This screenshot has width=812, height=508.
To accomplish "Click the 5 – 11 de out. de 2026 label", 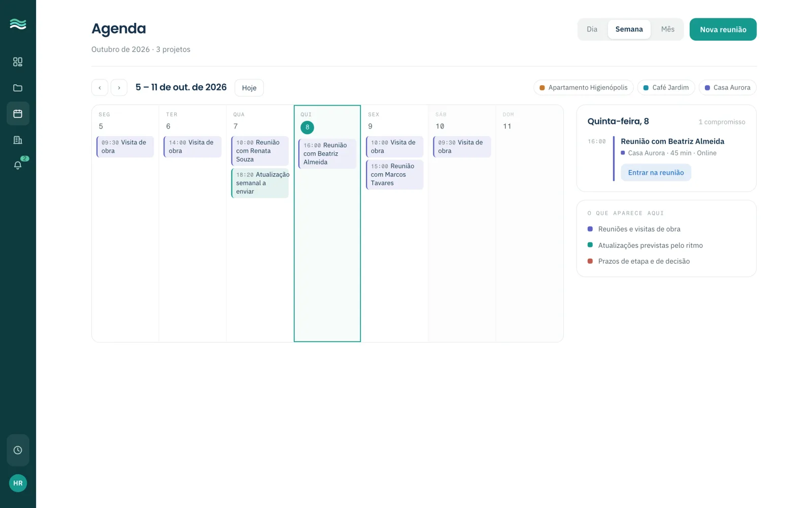I will pos(181,87).
